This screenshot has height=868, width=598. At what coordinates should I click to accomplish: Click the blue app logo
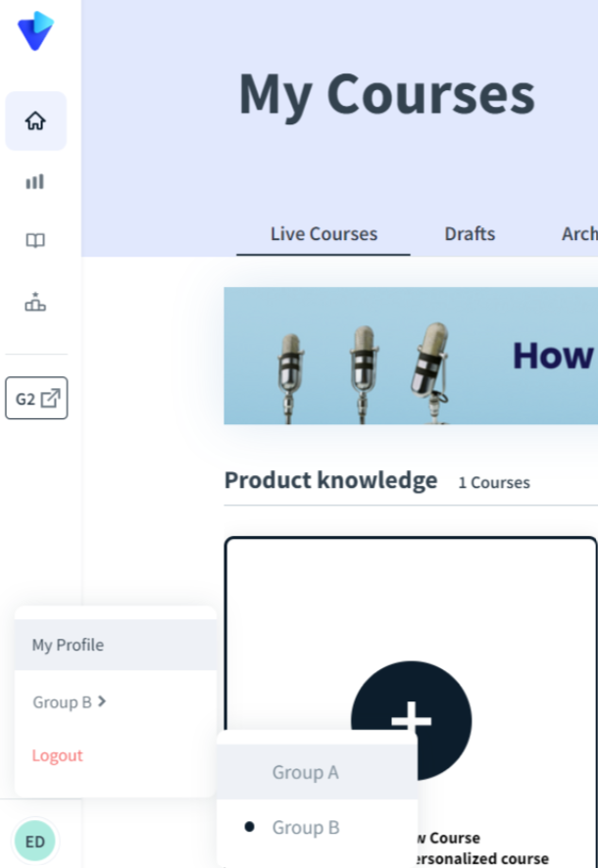click(x=35, y=31)
